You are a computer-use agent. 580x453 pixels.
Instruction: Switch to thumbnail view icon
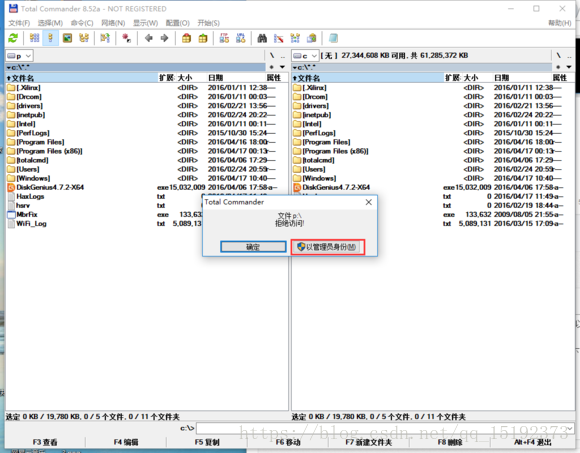(67, 38)
